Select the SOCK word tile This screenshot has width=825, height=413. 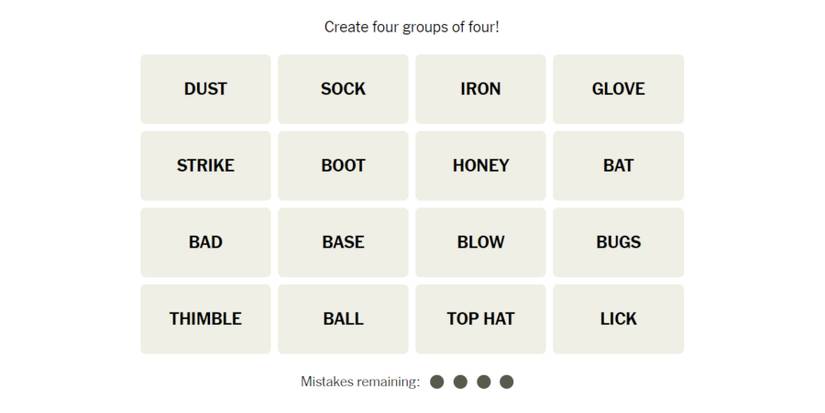point(343,89)
